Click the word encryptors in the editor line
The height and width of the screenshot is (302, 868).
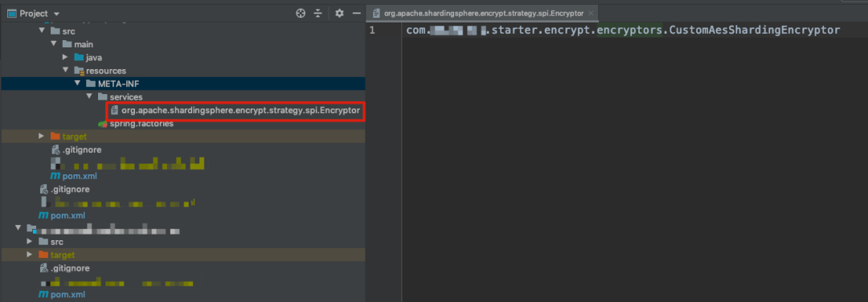click(x=628, y=30)
